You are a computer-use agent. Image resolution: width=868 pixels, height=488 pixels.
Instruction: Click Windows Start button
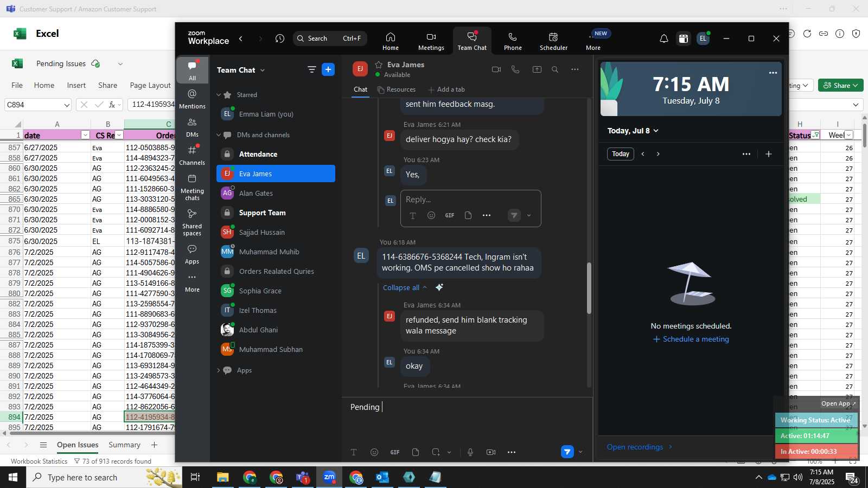(x=13, y=477)
